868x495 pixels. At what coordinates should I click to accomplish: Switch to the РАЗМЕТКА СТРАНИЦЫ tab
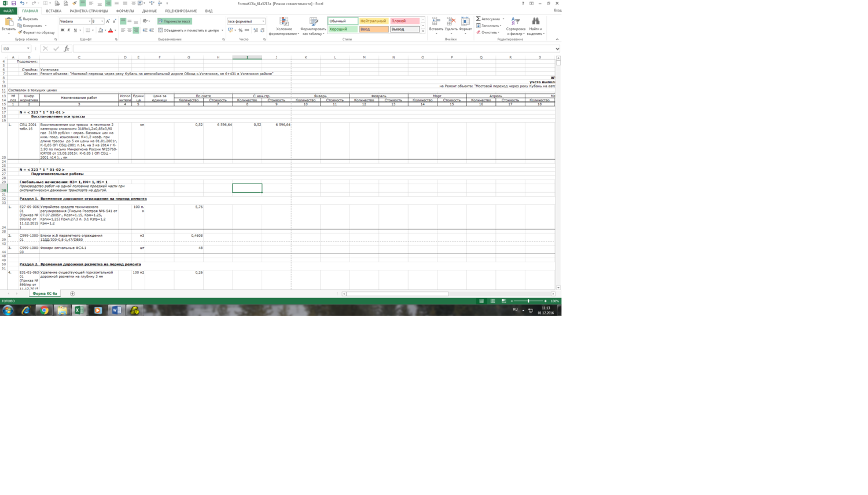[x=89, y=11]
